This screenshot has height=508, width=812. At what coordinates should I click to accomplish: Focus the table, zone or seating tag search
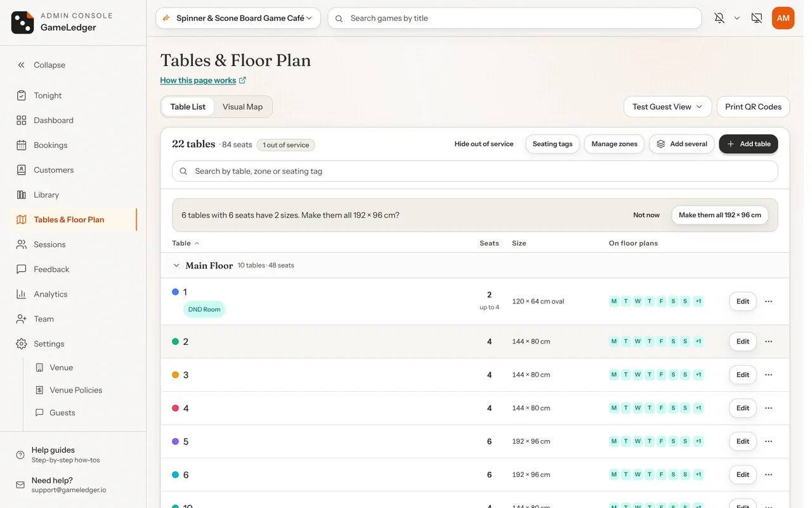(x=475, y=171)
